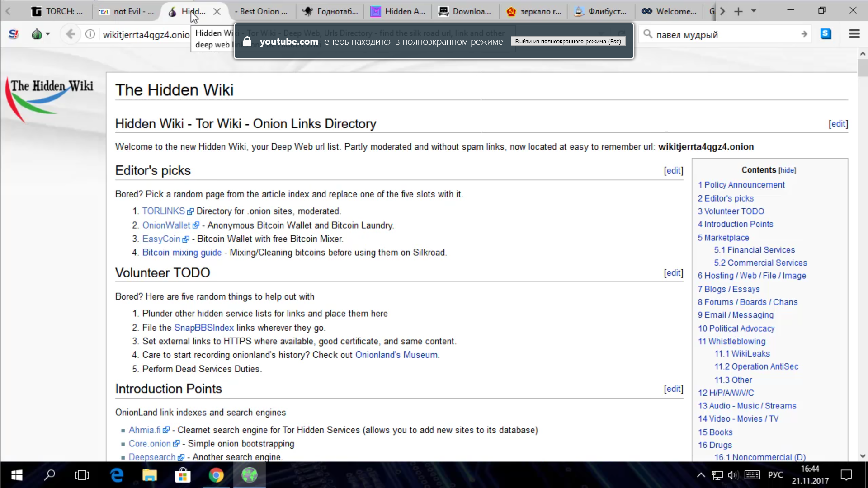The height and width of the screenshot is (488, 868).
Task: Switch to the зеркало tab
Action: point(534,12)
